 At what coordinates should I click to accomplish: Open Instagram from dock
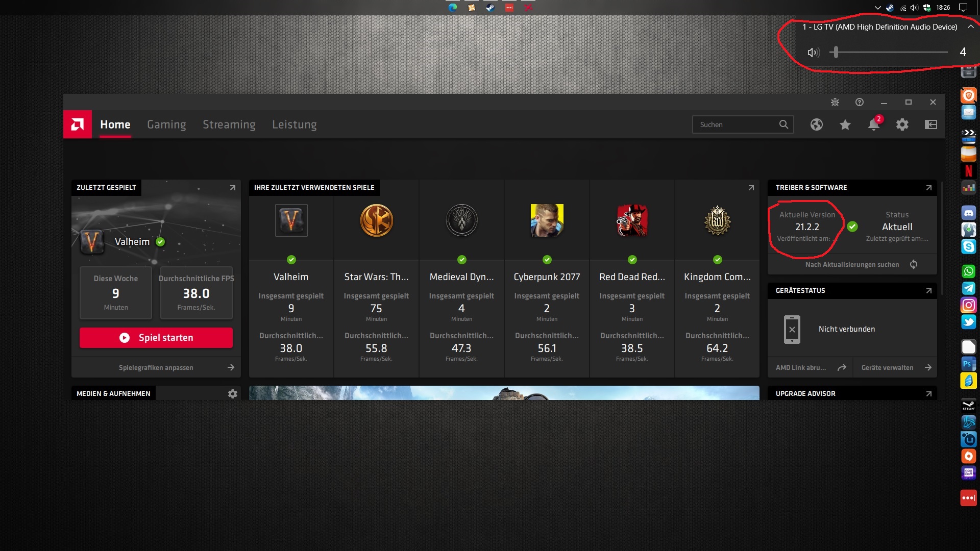pyautogui.click(x=968, y=305)
